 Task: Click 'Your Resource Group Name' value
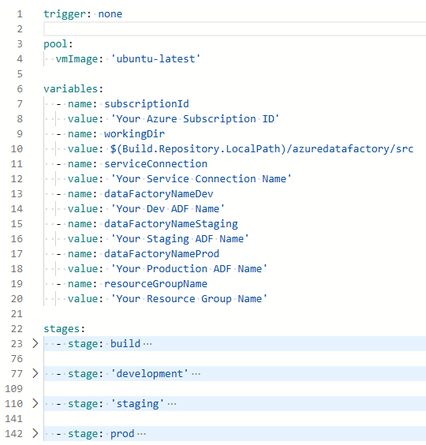click(189, 299)
